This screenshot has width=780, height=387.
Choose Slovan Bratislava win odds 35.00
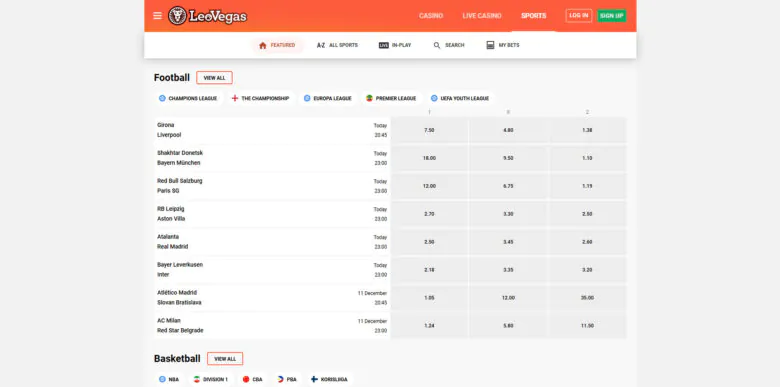587,297
